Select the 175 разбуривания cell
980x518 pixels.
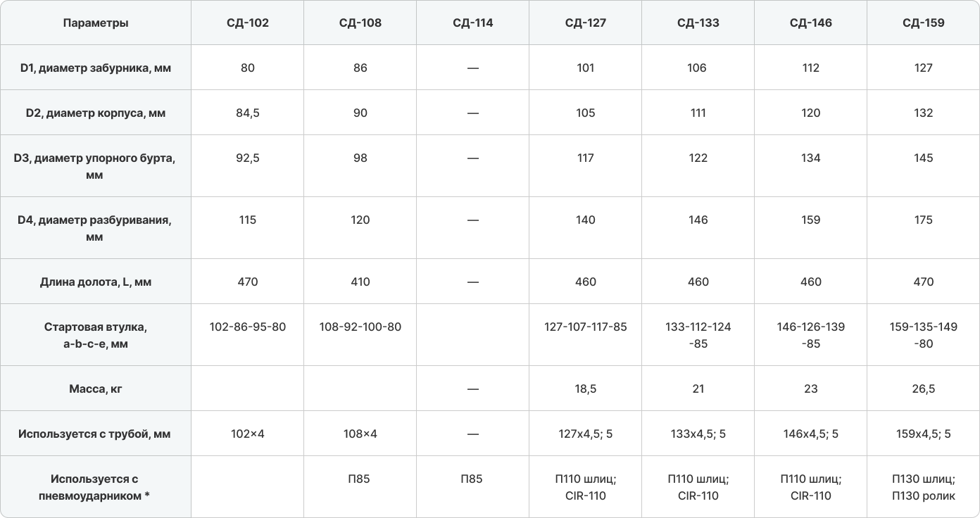tap(923, 228)
